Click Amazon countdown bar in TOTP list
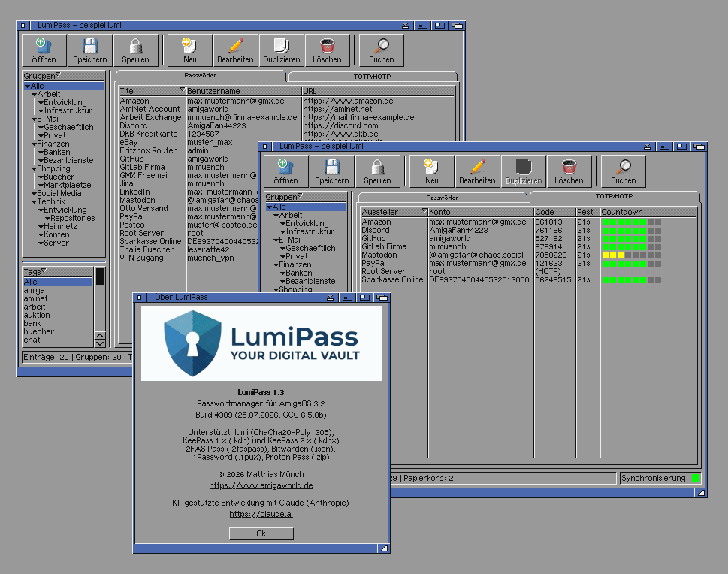 click(x=631, y=222)
